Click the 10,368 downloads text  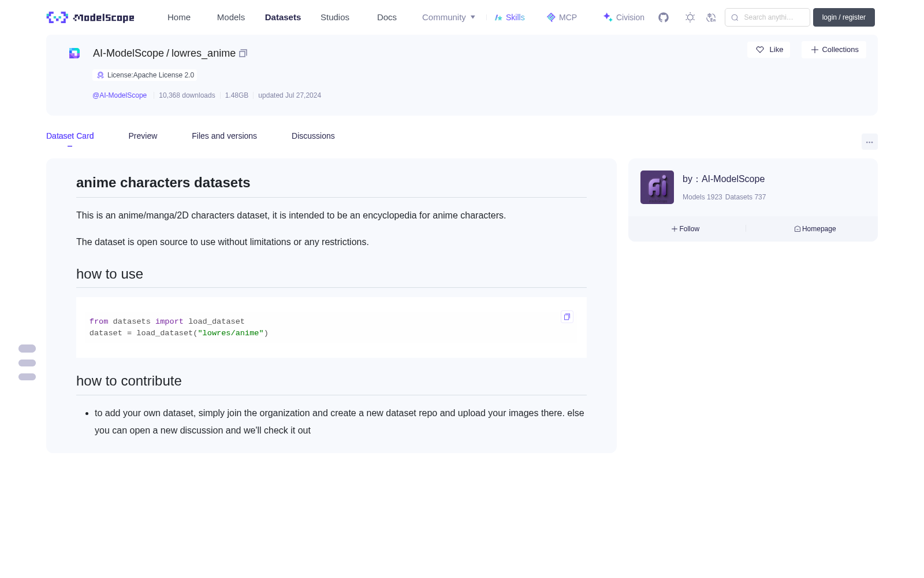(x=187, y=95)
